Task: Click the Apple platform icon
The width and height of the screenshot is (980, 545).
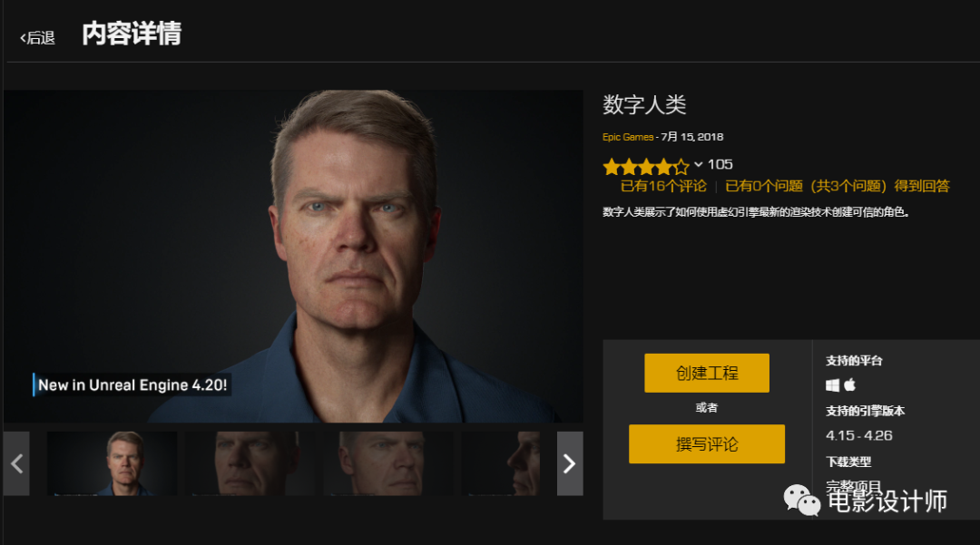Action: coord(849,384)
